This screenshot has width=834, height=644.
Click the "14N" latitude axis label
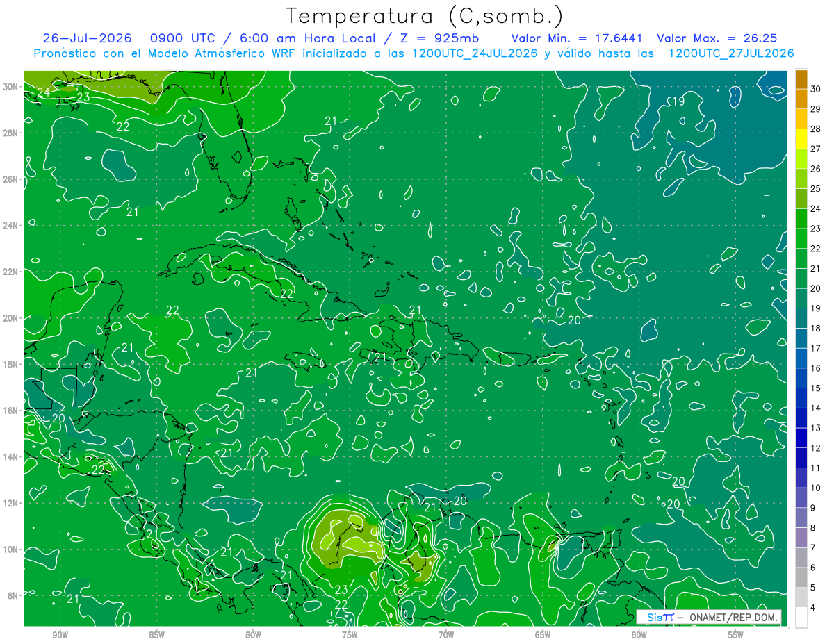click(10, 457)
